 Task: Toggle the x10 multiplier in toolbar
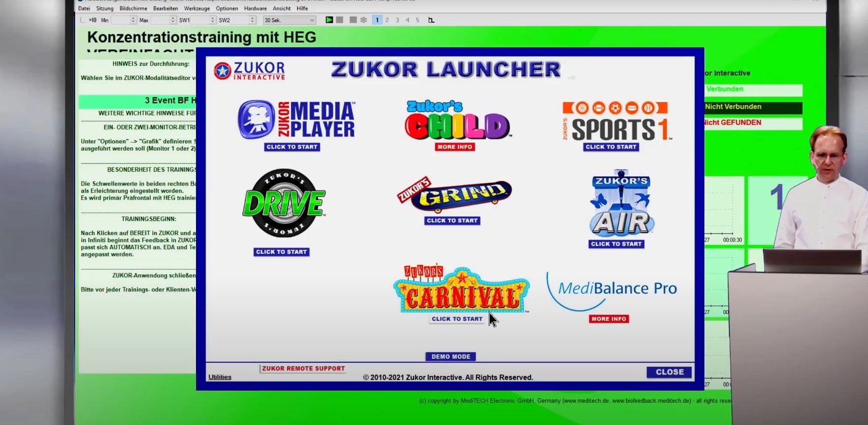click(92, 20)
